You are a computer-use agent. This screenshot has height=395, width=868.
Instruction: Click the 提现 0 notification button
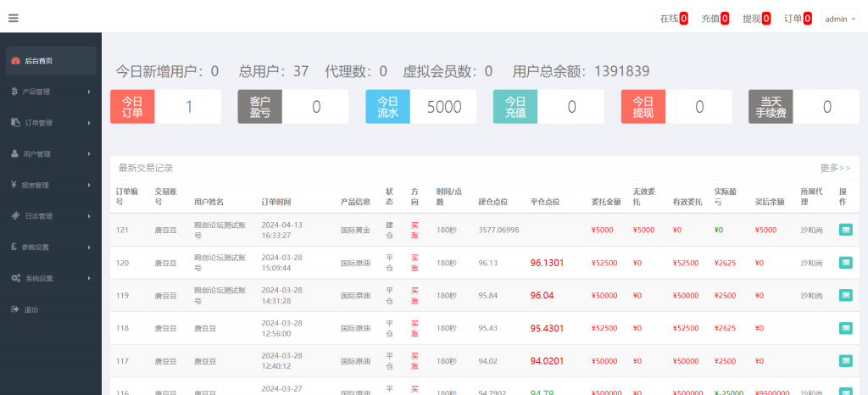756,19
